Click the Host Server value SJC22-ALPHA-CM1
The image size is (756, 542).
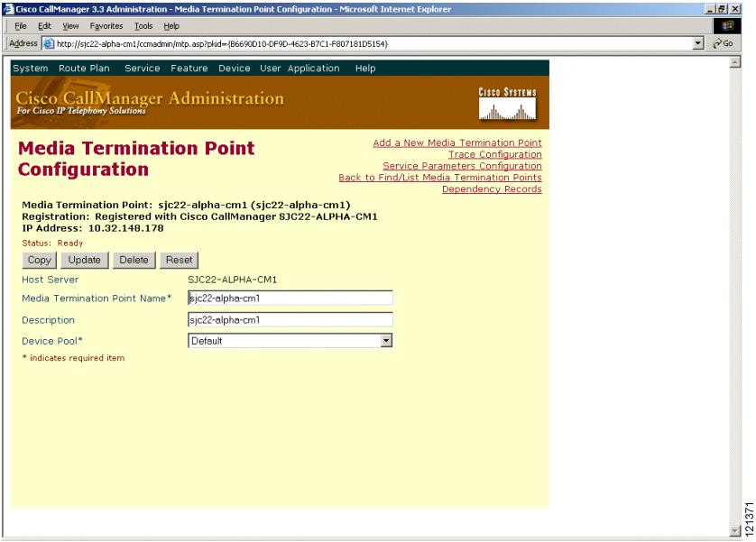(233, 280)
